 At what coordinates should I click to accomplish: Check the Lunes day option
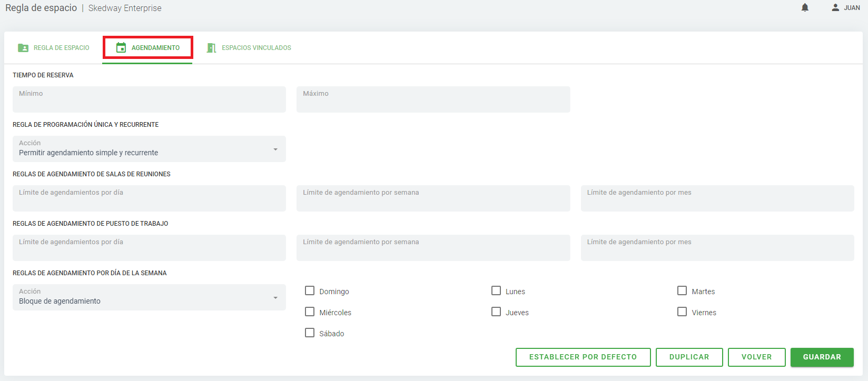point(496,291)
